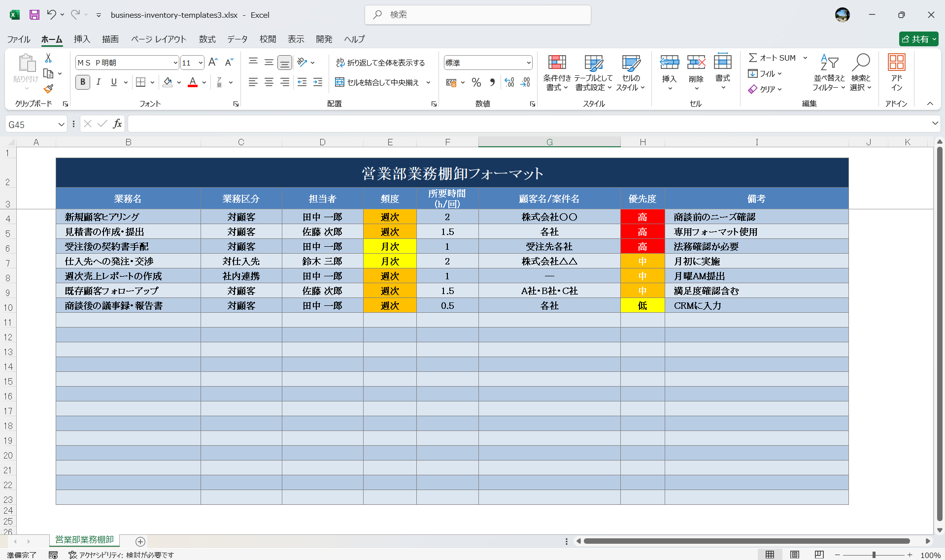Toggle Underline formatting
Screen dimensions: 945x560
pyautogui.click(x=114, y=82)
